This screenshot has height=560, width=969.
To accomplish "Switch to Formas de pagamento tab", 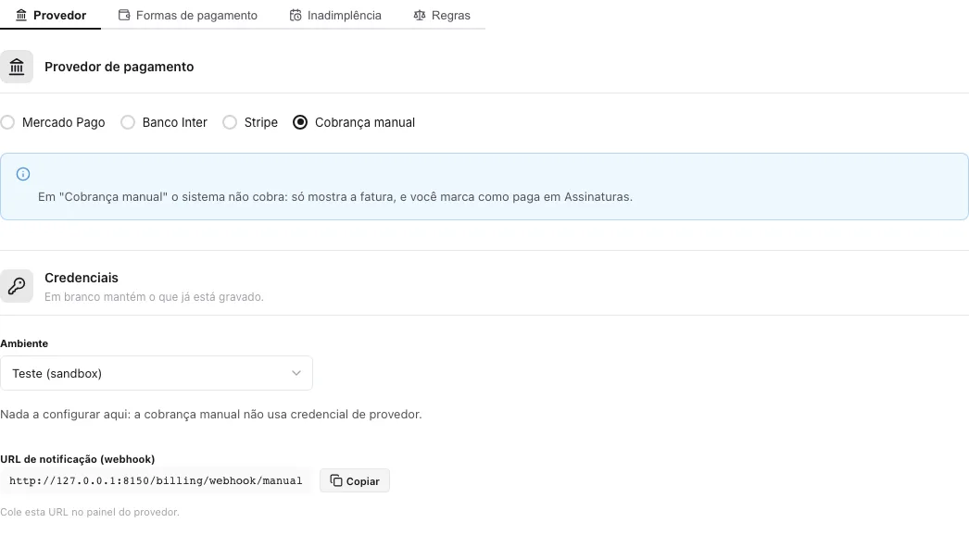I will click(x=188, y=16).
